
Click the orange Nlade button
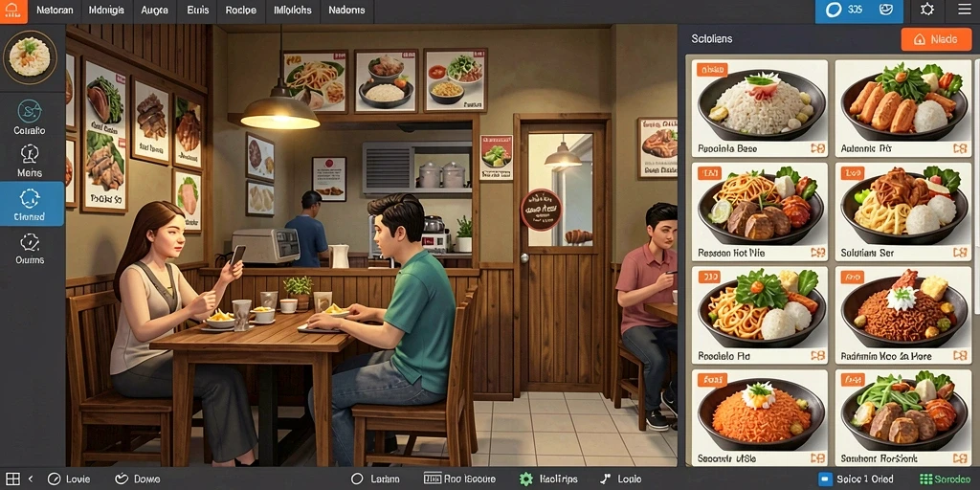click(936, 38)
